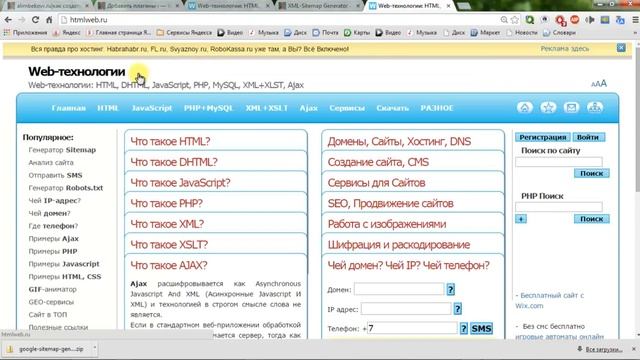Click the home icon in the blue navigation bar
Viewport: 640px width, 360px height.
(x=524, y=107)
